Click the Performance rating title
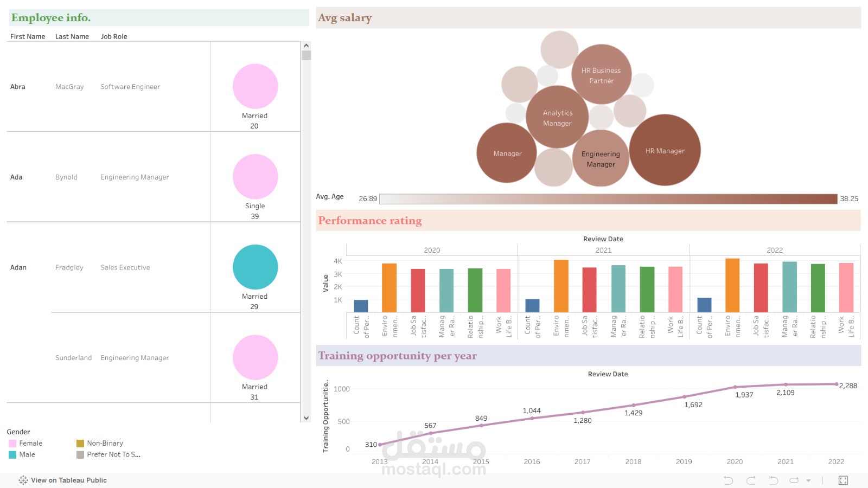868x488 pixels. pyautogui.click(x=370, y=221)
